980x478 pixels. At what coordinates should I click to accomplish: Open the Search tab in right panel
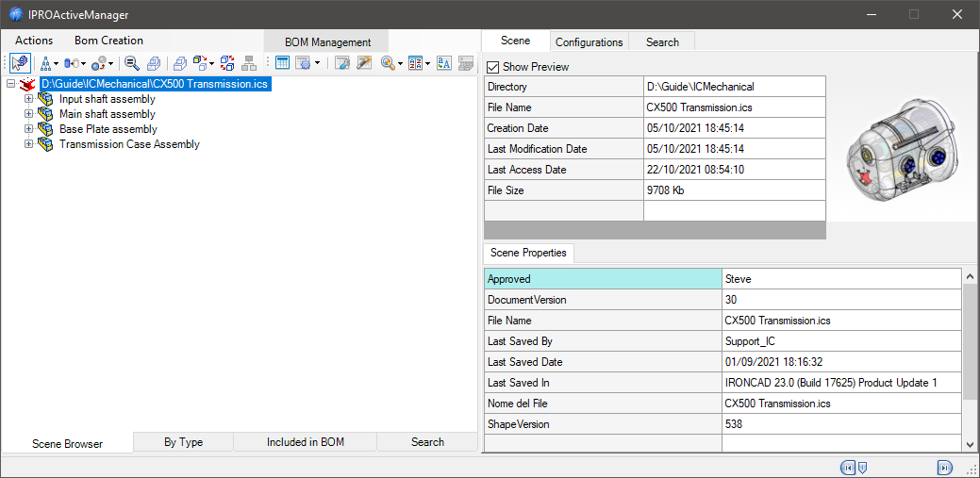(662, 42)
